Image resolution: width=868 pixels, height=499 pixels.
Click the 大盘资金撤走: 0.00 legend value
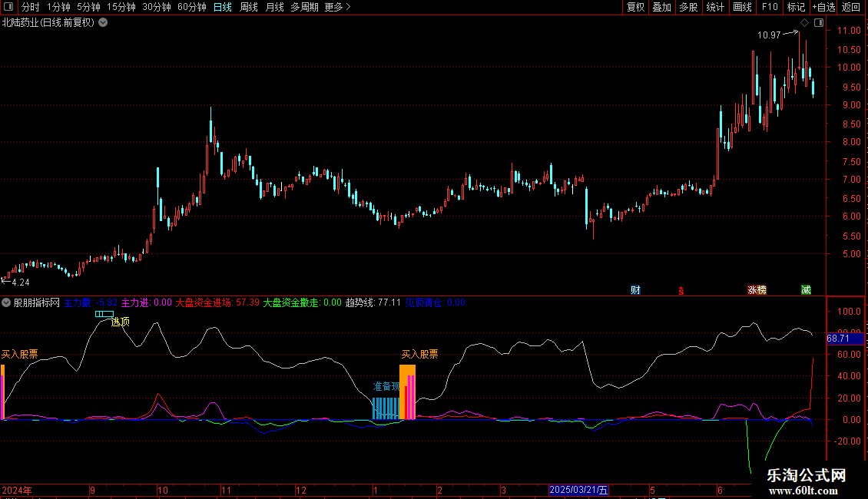(302, 302)
